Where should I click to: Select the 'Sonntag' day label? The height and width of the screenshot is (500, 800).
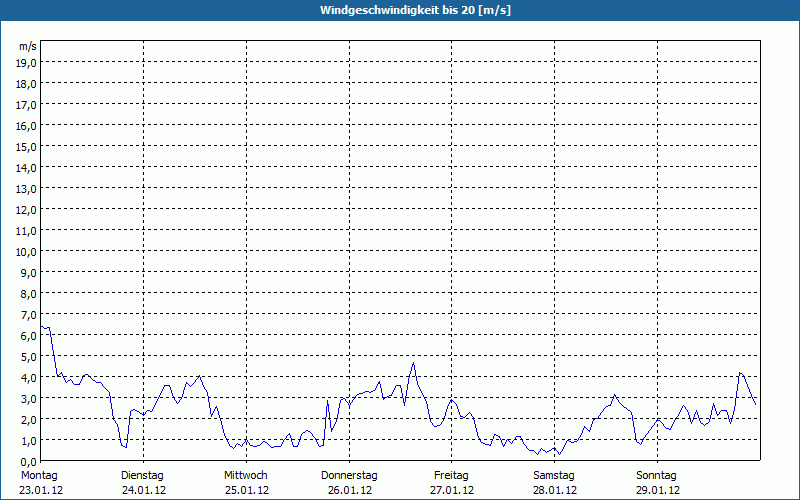(x=657, y=476)
